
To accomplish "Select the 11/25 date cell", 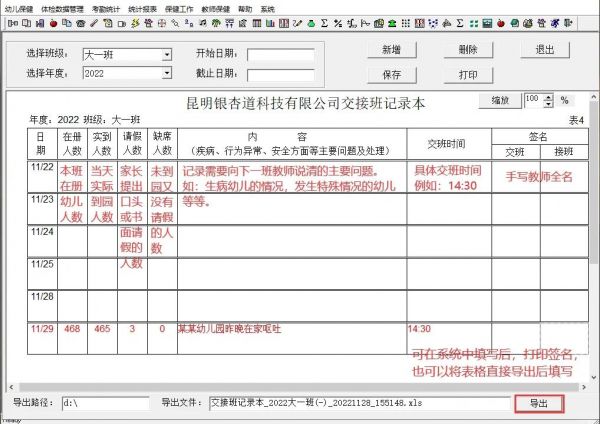I will (x=42, y=274).
